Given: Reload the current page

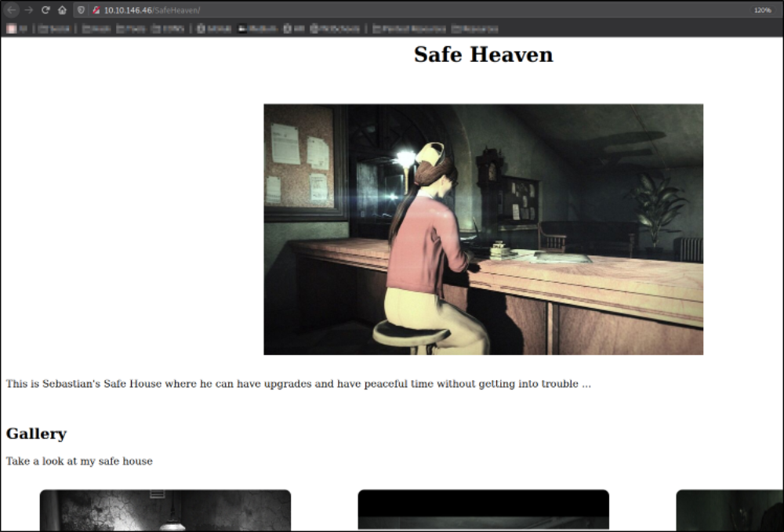Looking at the screenshot, I should tap(45, 10).
